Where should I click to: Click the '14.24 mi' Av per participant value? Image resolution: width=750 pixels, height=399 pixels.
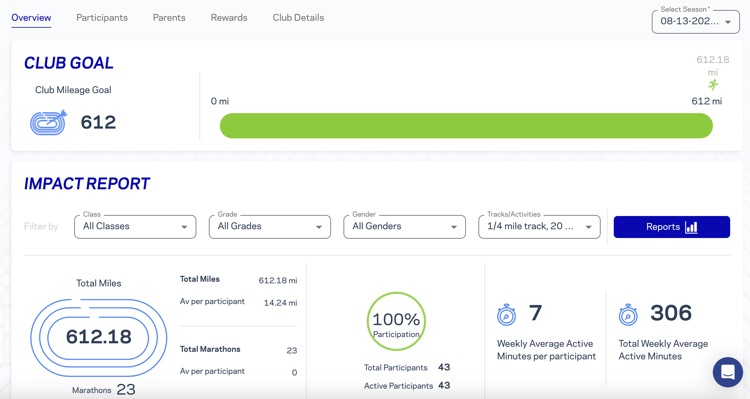click(x=280, y=303)
